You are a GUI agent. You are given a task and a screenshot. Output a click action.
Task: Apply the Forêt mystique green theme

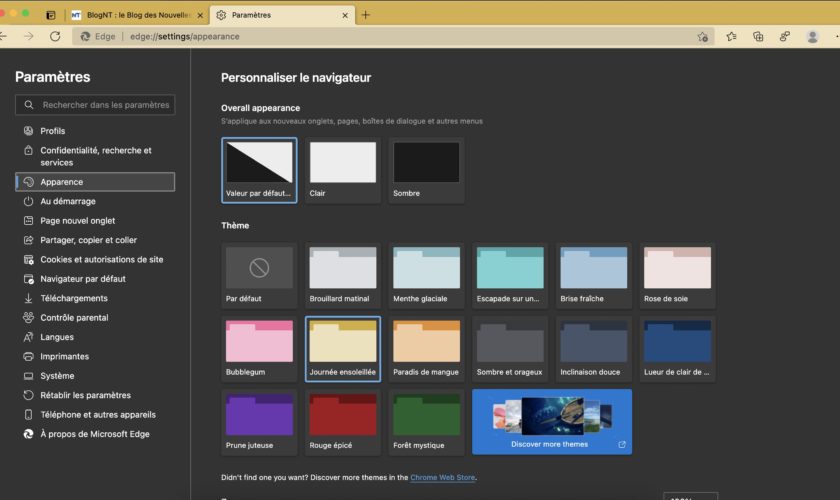426,422
